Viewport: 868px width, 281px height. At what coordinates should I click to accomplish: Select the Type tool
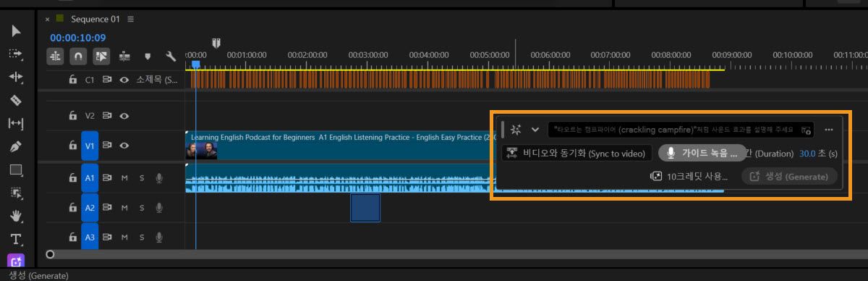[16, 239]
